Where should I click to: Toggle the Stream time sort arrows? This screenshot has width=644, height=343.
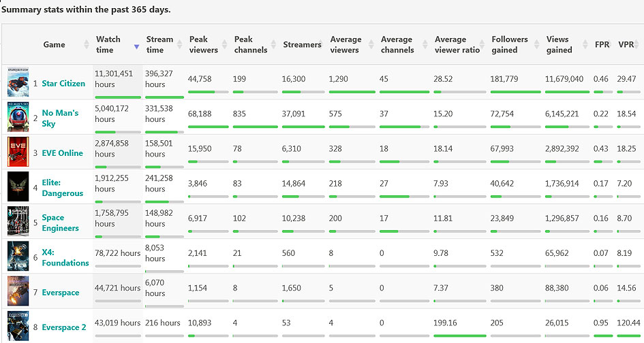(179, 44)
